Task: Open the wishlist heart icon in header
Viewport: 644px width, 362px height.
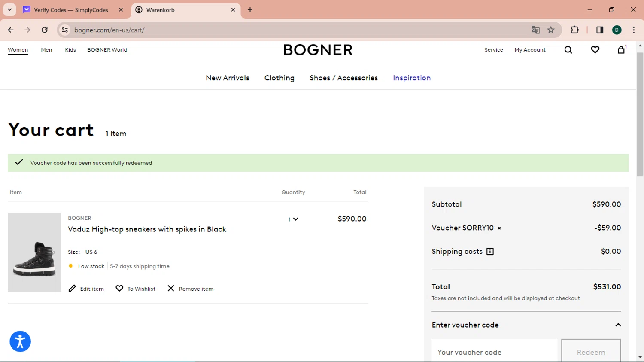Action: 595,50
